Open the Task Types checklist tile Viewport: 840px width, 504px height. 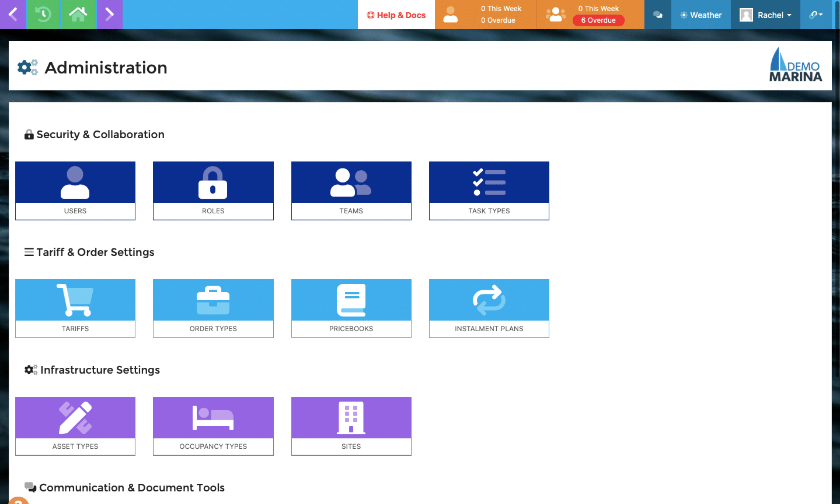[489, 190]
